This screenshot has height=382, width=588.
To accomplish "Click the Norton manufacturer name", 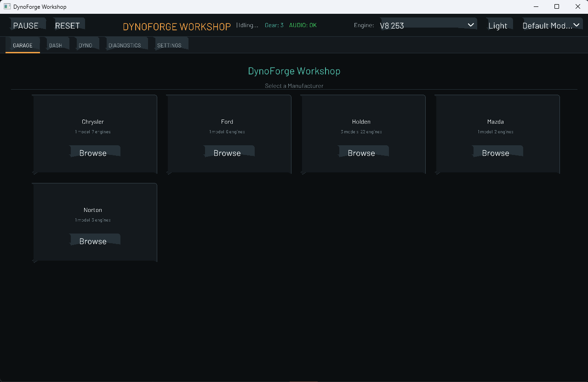I will 93,210.
